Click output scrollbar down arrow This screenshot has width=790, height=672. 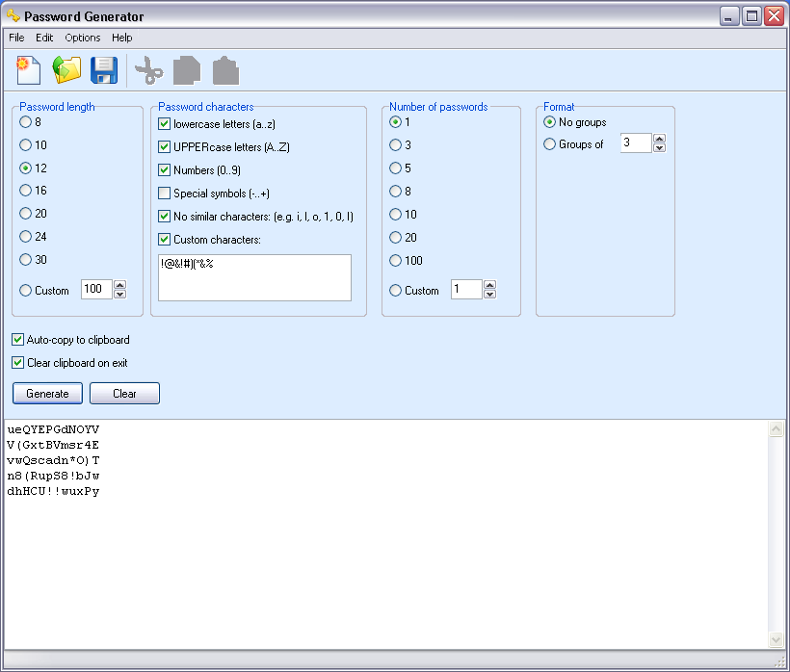776,639
